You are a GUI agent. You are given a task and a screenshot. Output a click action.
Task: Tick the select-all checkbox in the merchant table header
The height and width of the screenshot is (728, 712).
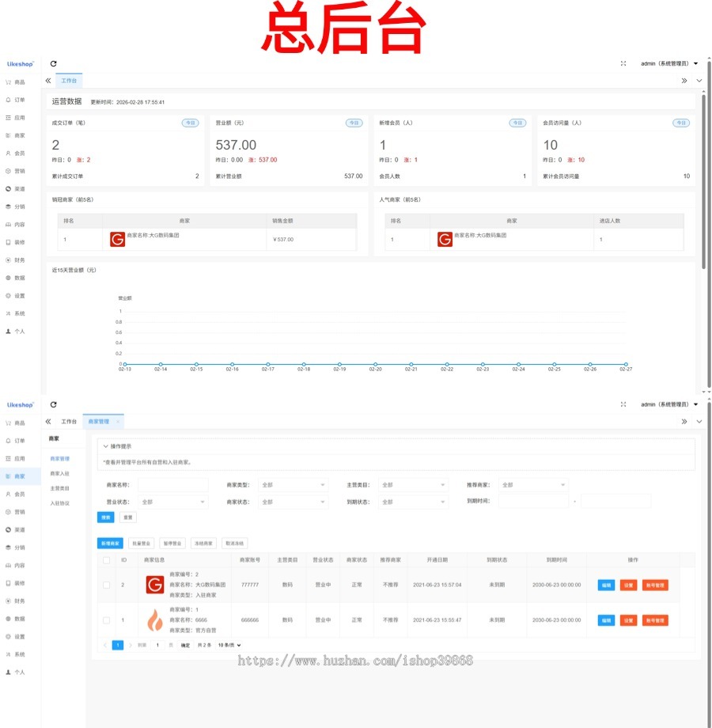[x=106, y=560]
